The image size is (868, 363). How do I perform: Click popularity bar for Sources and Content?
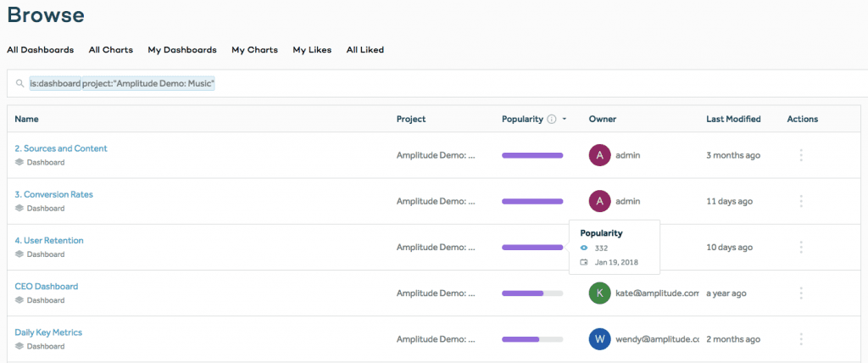point(532,155)
